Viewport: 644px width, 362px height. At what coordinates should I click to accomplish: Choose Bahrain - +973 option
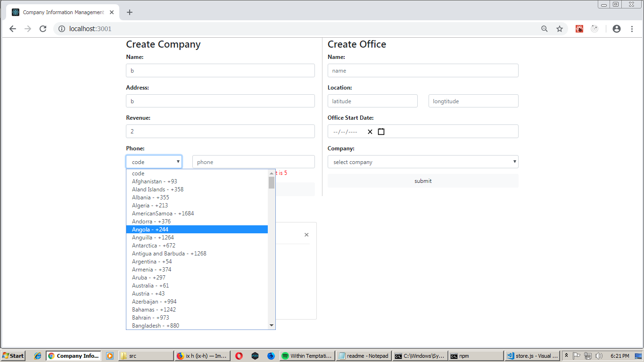point(197,318)
